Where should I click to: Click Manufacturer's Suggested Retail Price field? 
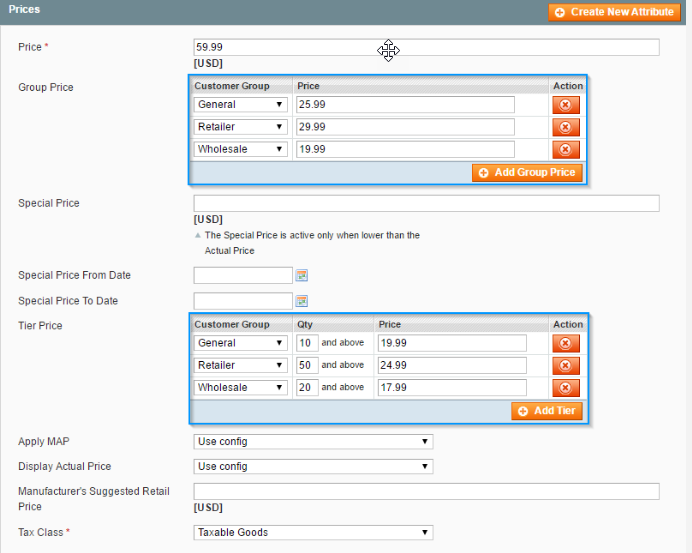coord(426,492)
